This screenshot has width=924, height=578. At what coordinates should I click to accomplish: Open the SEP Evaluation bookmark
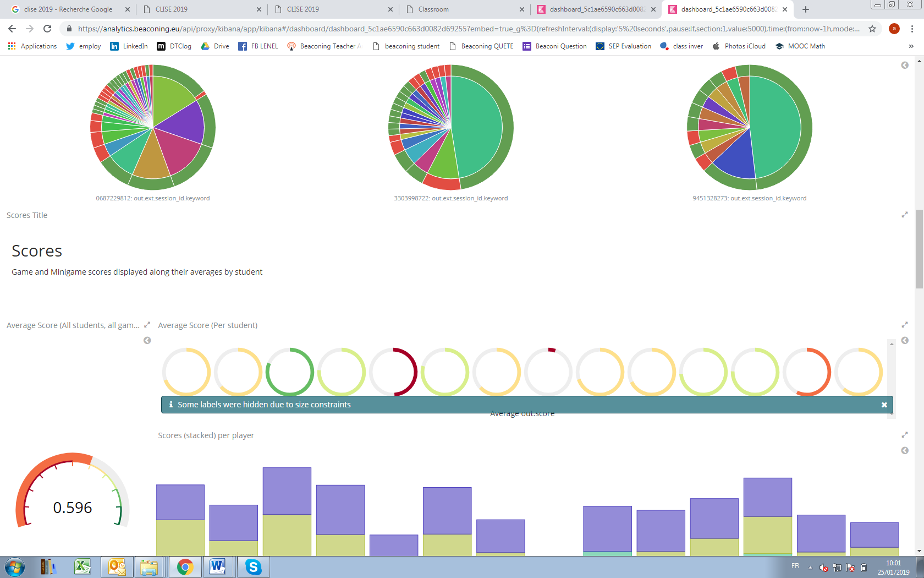click(x=623, y=46)
